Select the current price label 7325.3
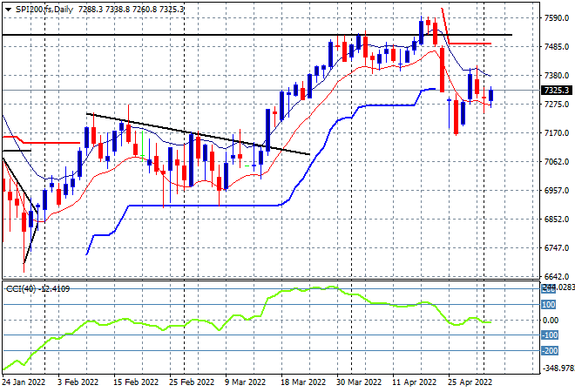Screen dimensions: 575x392 (557, 91)
